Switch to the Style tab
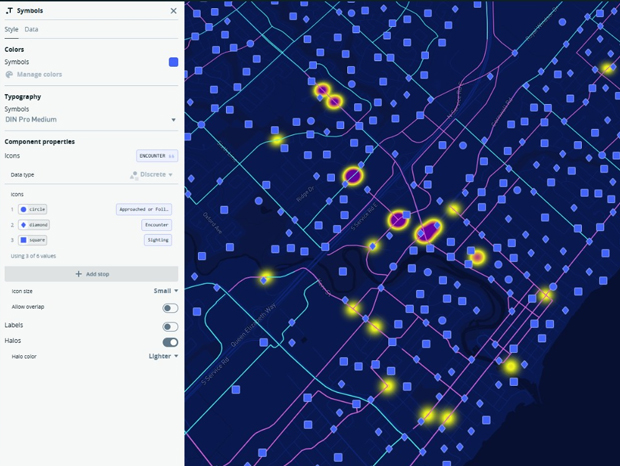 pyautogui.click(x=11, y=30)
